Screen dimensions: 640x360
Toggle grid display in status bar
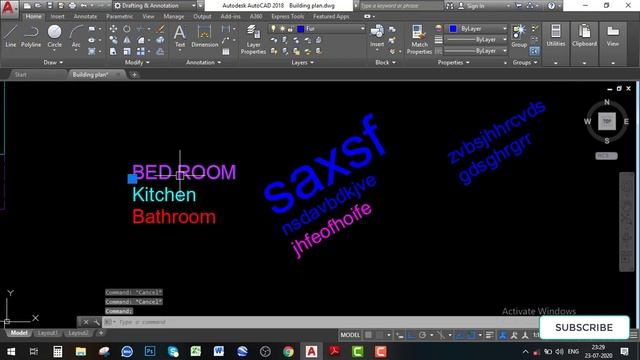[368, 335]
